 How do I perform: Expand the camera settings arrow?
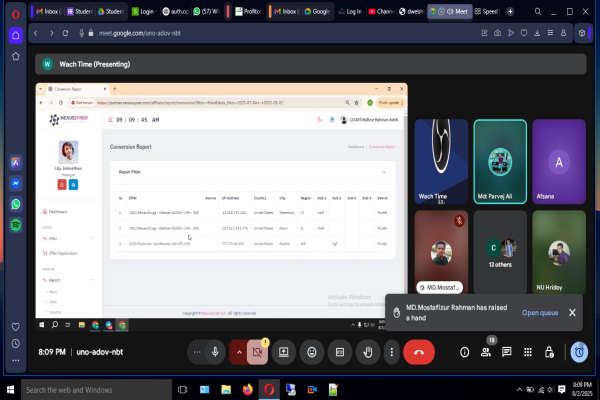pyautogui.click(x=238, y=352)
